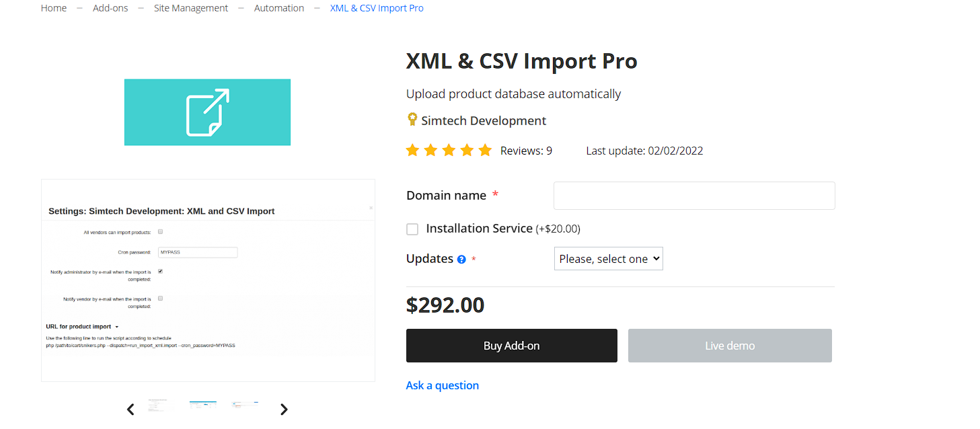This screenshot has width=980, height=429.
Task: Open the Ask a question link
Action: pyautogui.click(x=443, y=385)
